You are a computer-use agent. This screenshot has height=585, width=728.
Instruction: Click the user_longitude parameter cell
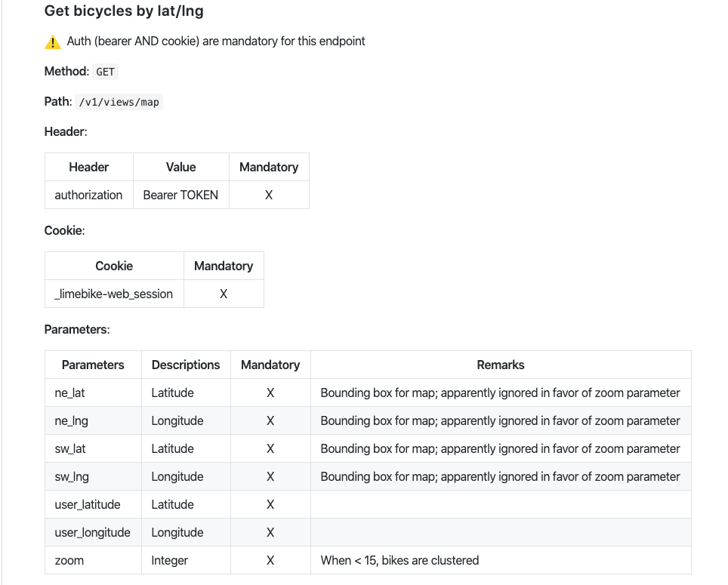[x=92, y=532]
